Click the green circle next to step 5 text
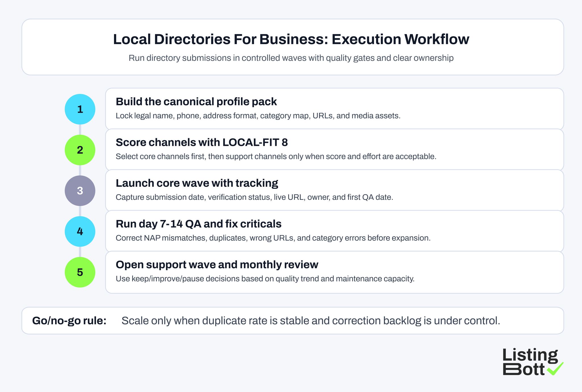The height and width of the screenshot is (392, 582). pos(80,272)
